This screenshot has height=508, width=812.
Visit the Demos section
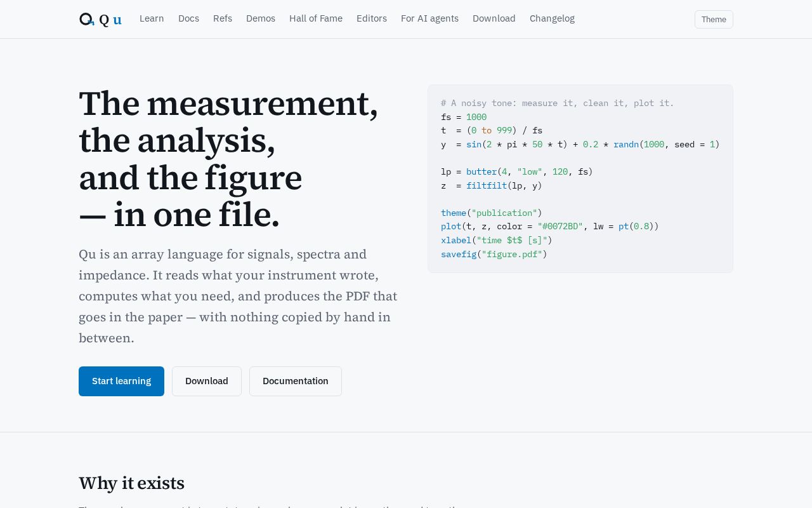(261, 18)
